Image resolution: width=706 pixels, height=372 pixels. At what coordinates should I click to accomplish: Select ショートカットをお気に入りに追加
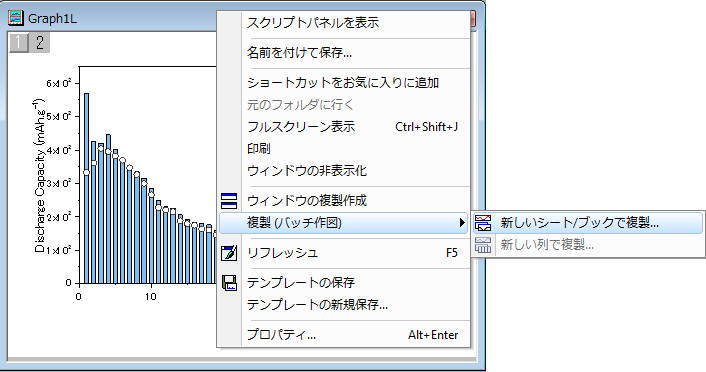pyautogui.click(x=344, y=83)
